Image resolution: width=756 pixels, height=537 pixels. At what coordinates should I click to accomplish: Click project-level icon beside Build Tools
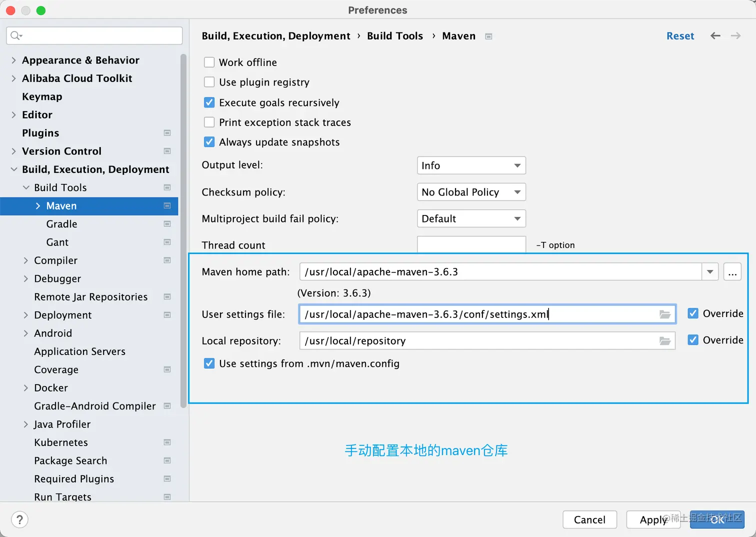tap(167, 187)
